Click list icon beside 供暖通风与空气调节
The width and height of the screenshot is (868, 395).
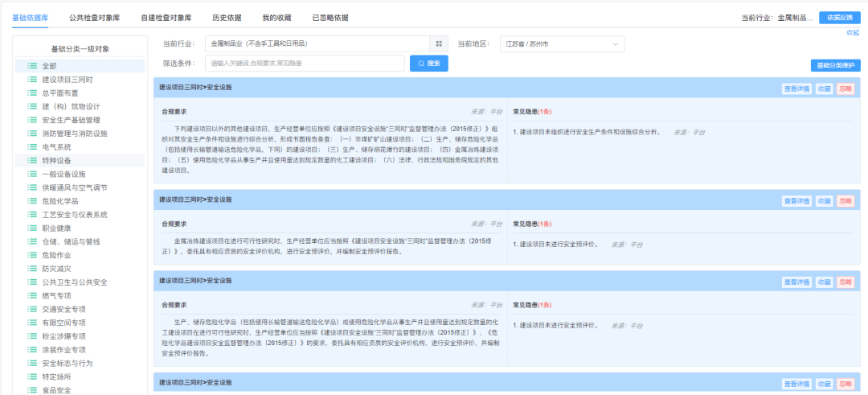tap(32, 187)
